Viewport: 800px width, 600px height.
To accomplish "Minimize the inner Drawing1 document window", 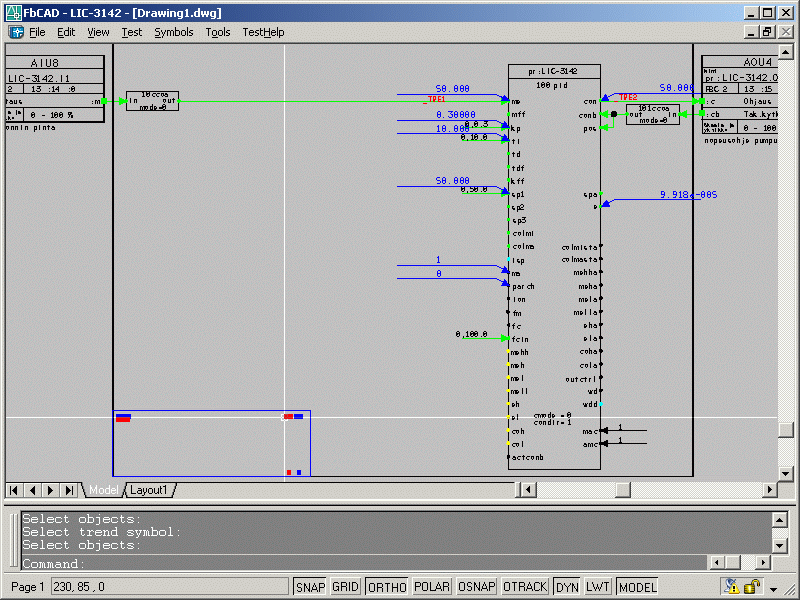I will click(750, 32).
